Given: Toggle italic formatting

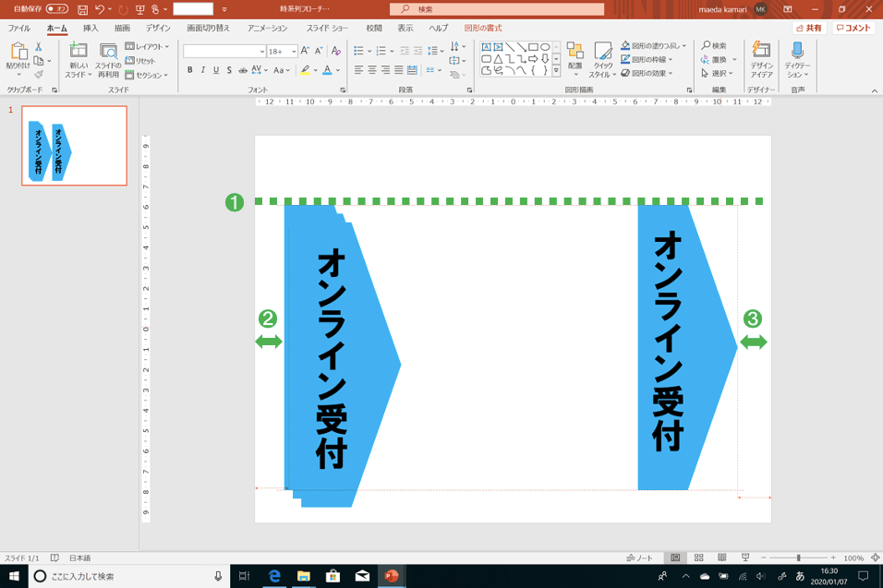Looking at the screenshot, I should click(x=202, y=70).
